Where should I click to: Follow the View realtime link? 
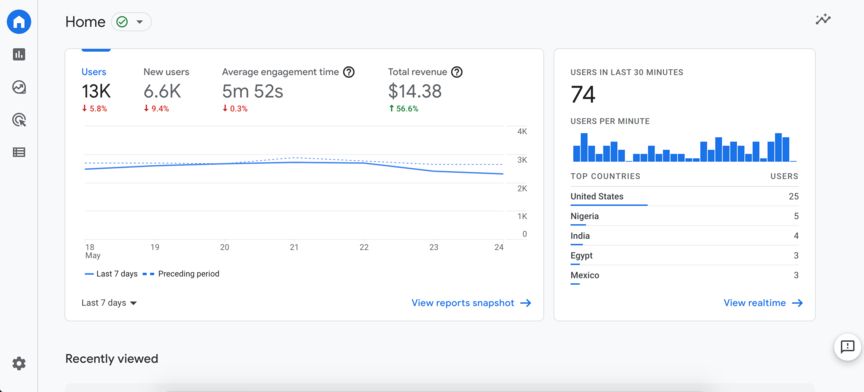(x=763, y=303)
